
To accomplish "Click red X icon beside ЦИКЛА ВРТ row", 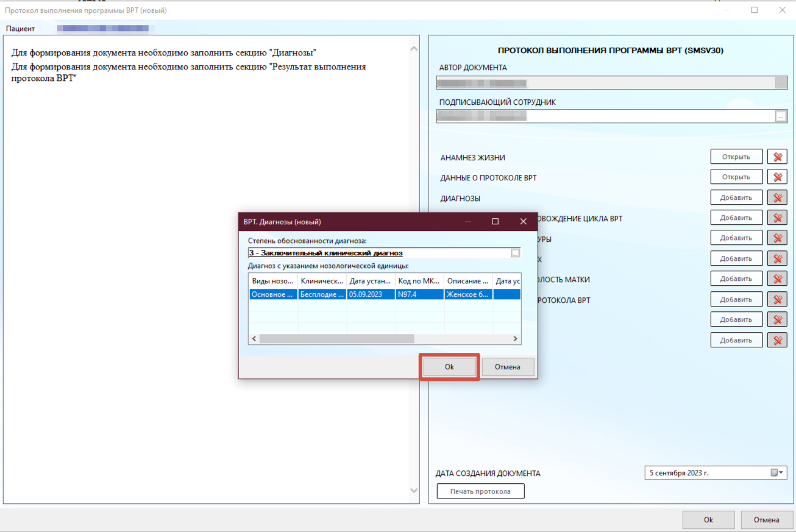I will click(x=777, y=218).
